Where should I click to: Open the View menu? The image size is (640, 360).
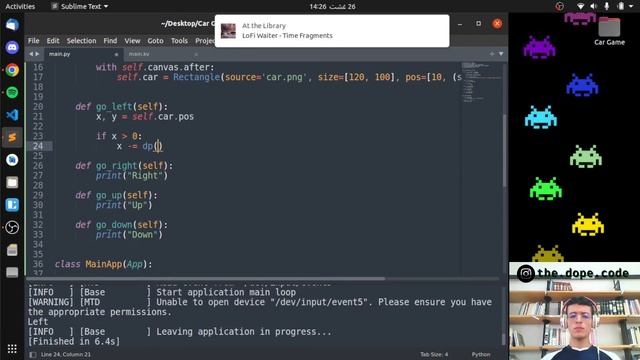132,40
